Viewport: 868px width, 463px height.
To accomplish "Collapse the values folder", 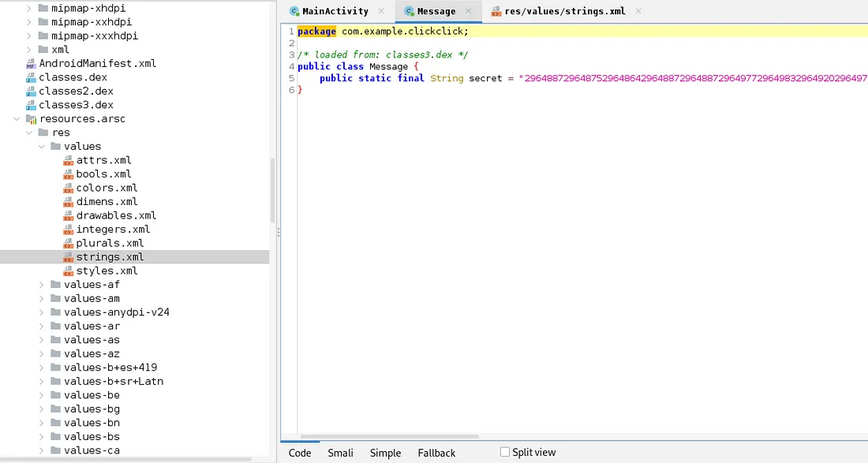I will [42, 147].
